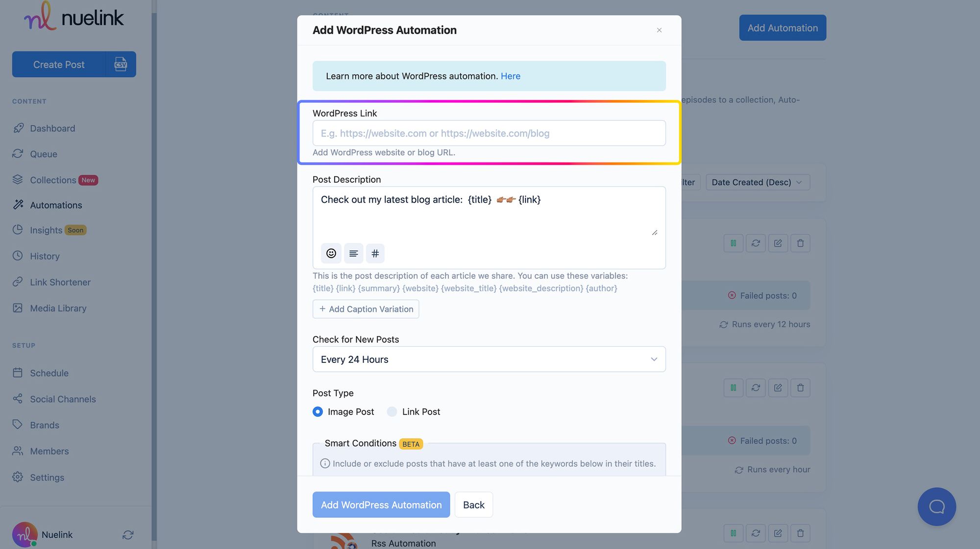Screen dimensions: 980x549
Task: Open Insights in the sidebar
Action: coord(46,230)
